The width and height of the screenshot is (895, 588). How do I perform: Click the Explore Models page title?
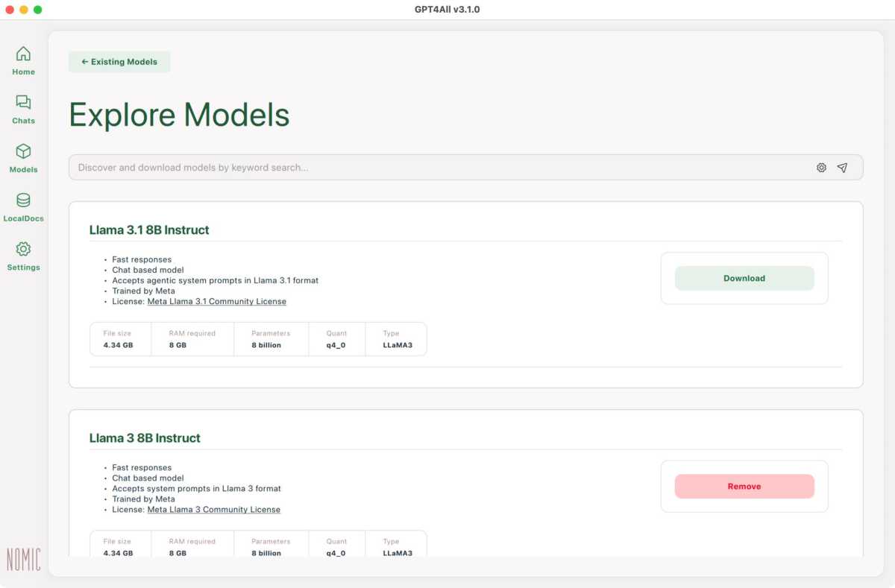point(179,116)
